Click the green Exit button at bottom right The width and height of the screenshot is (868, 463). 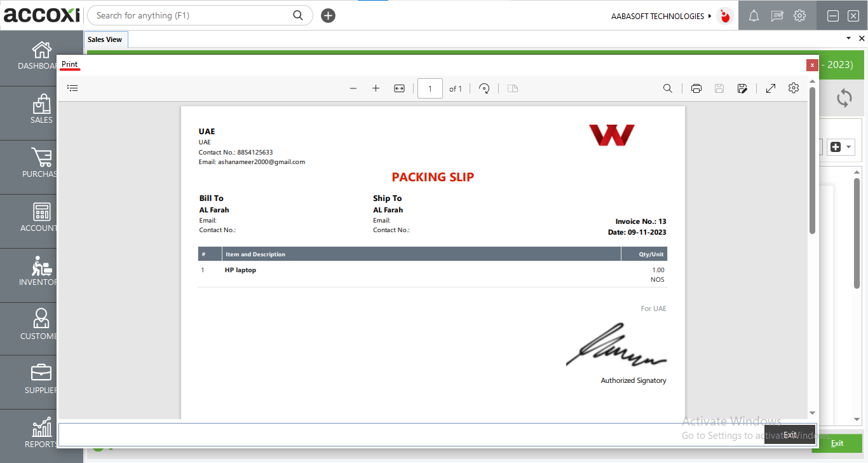pos(837,443)
